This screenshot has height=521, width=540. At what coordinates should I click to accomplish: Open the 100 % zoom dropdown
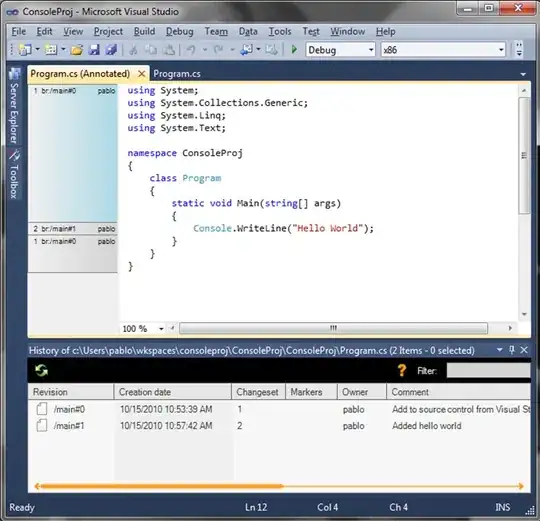161,329
